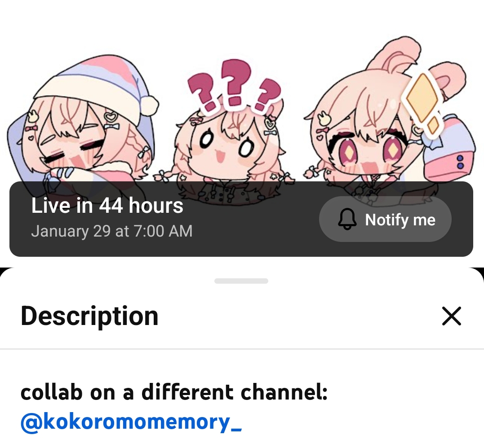Click the bell icon beside Notify me

click(x=347, y=219)
